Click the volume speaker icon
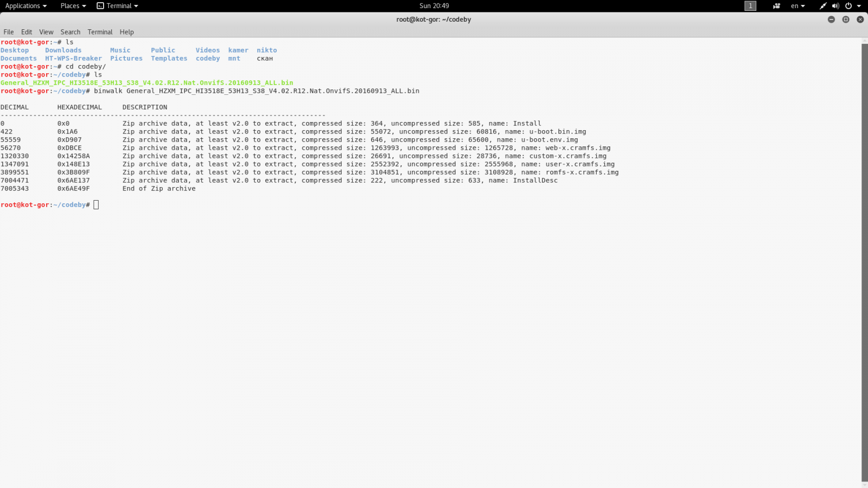The height and width of the screenshot is (488, 868). click(x=835, y=6)
